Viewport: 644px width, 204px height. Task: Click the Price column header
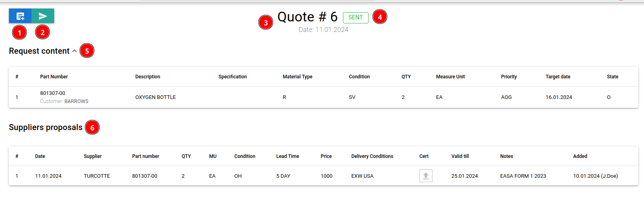[x=326, y=156]
